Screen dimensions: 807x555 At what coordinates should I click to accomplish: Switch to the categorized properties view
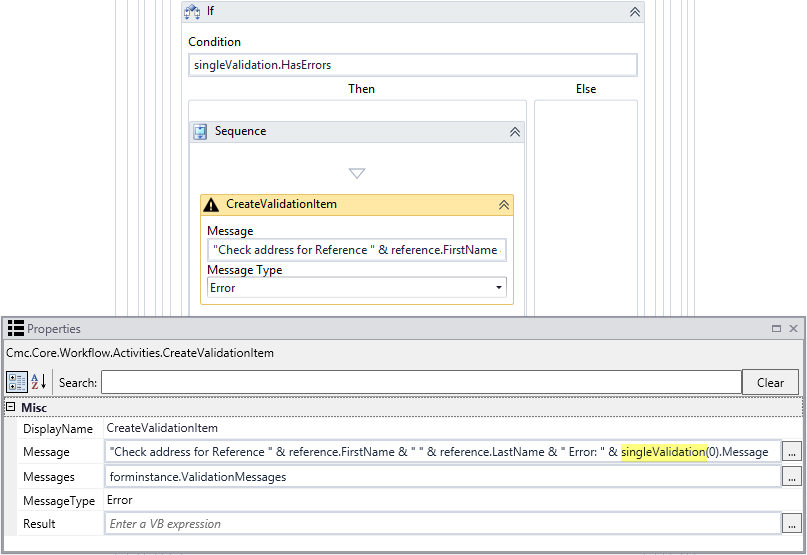tap(16, 383)
